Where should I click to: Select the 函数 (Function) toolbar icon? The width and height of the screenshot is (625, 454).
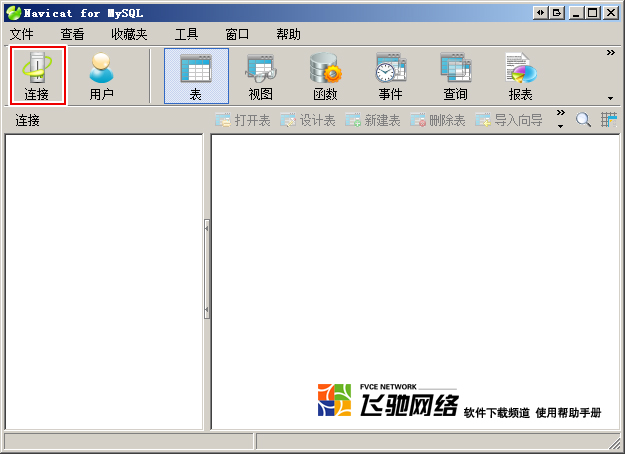click(x=325, y=76)
